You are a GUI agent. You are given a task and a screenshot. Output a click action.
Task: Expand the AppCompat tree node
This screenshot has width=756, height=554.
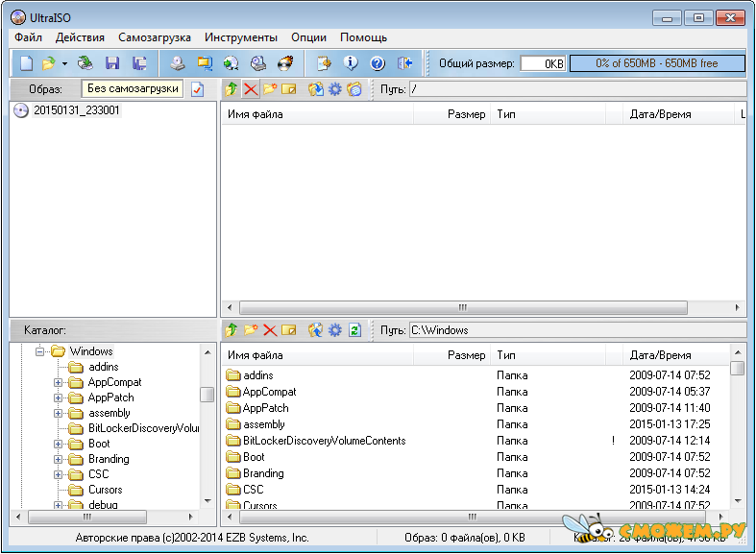(58, 382)
